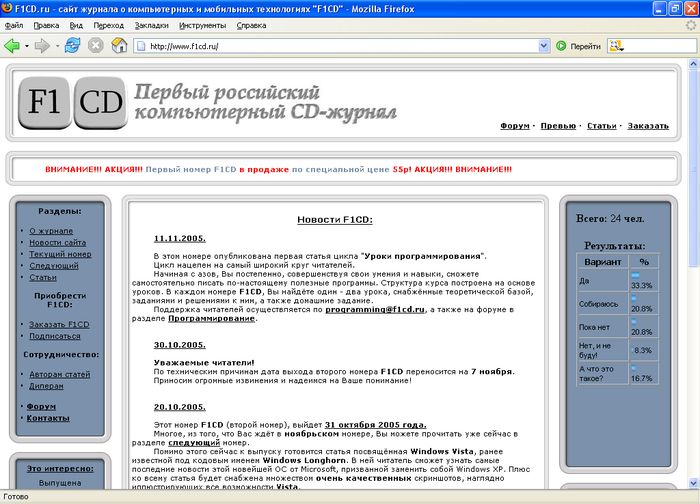Open the Инструменты menu
The height and width of the screenshot is (504, 700).
coord(203,25)
